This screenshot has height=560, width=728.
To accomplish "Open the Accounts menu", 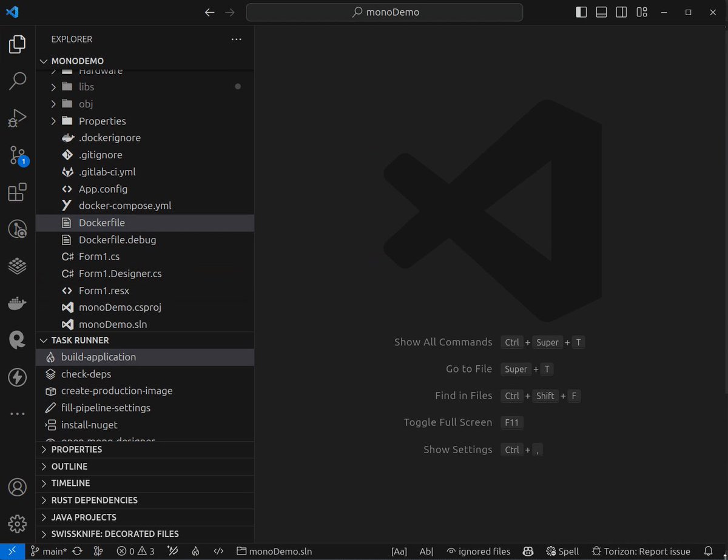I will click(x=18, y=487).
